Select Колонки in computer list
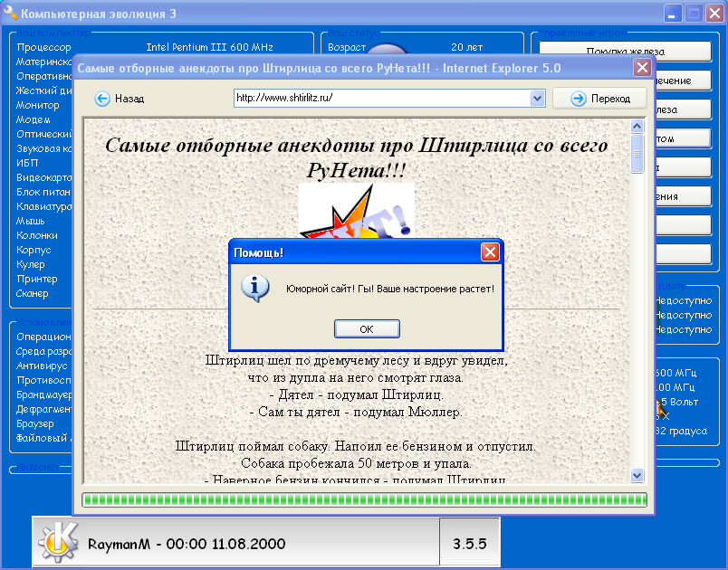The width and height of the screenshot is (728, 570). pos(37,235)
